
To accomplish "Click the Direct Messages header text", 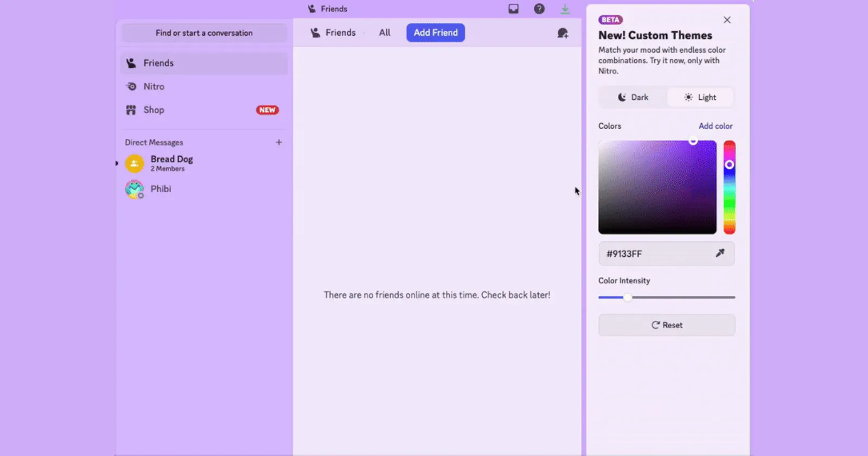I will 154,142.
